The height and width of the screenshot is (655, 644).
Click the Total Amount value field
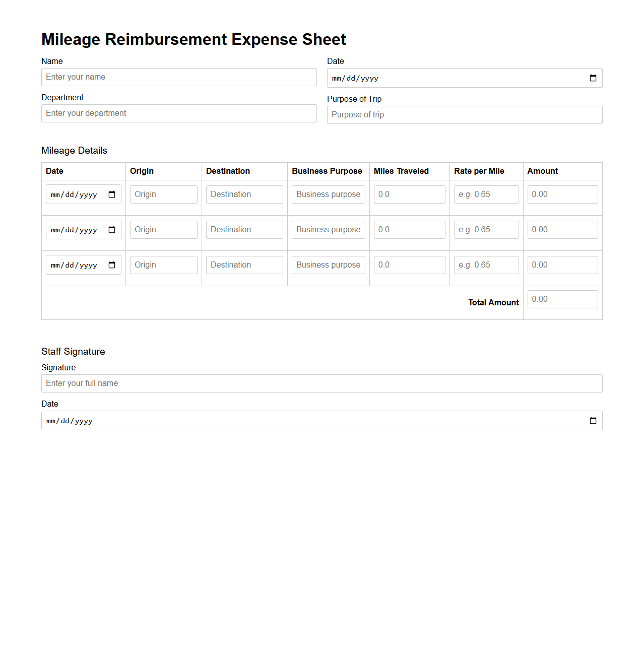click(x=562, y=299)
